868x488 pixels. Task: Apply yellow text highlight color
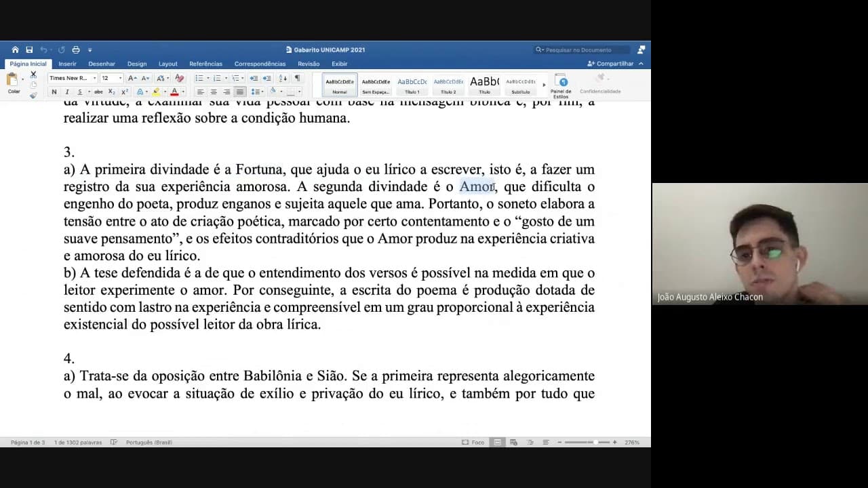pyautogui.click(x=156, y=91)
